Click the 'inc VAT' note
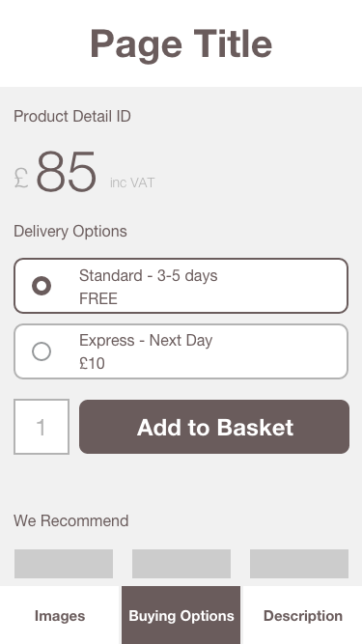This screenshot has width=362, height=644. [132, 182]
